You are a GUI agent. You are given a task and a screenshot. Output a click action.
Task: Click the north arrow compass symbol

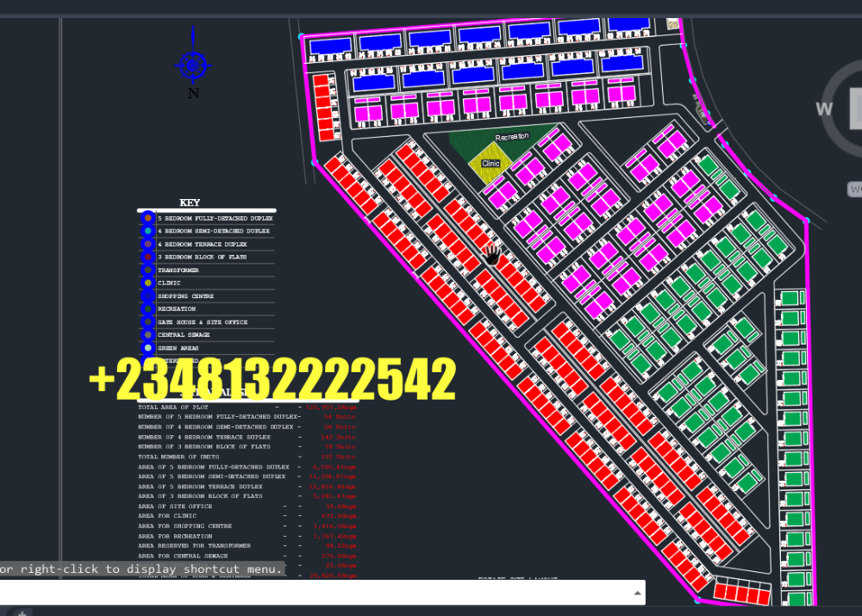pyautogui.click(x=192, y=64)
